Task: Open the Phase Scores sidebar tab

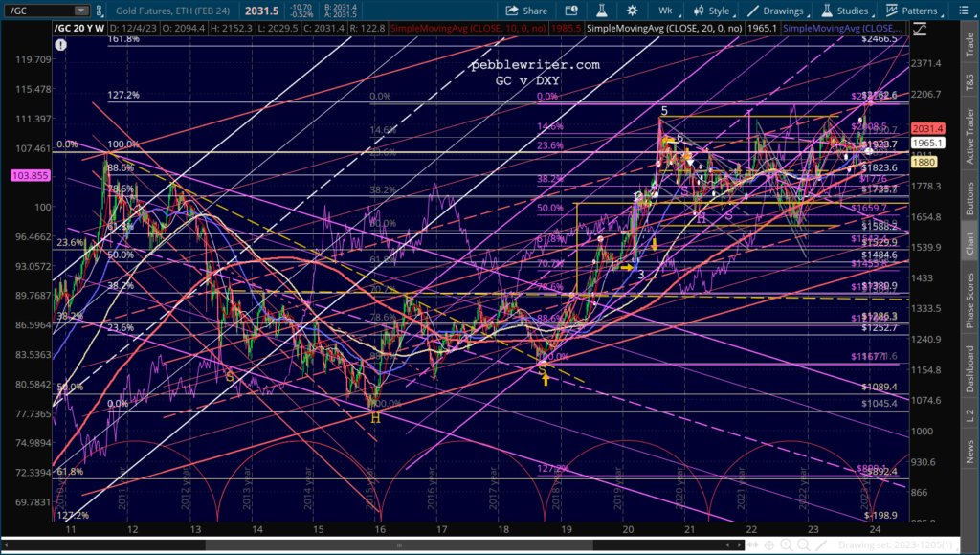Action: 970,300
